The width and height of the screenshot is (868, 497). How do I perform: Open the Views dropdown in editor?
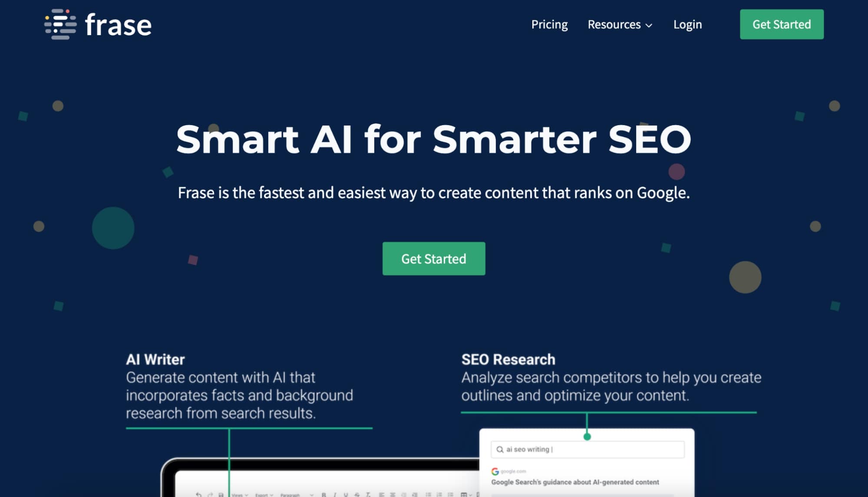click(x=240, y=495)
